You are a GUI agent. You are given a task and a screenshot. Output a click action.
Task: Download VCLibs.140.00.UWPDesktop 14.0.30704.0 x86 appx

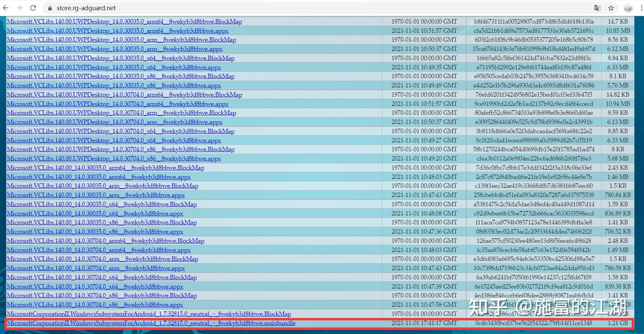(x=114, y=158)
